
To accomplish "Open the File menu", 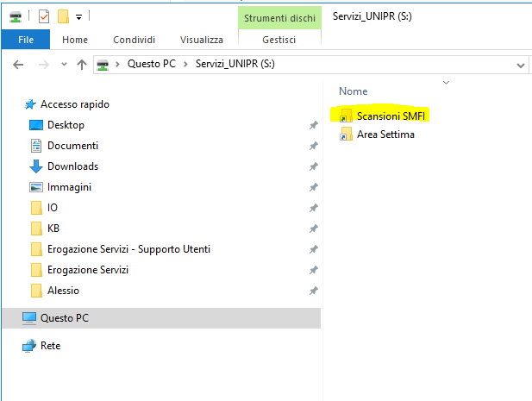I will [x=26, y=40].
